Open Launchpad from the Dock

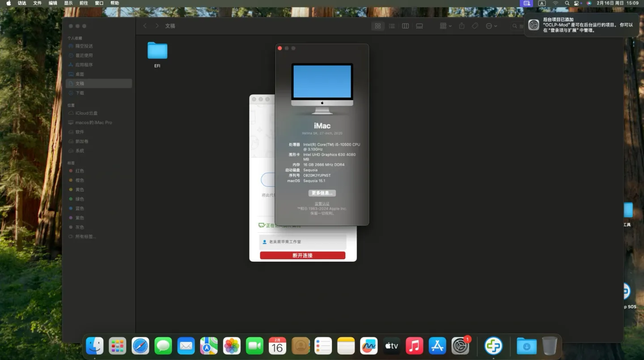click(x=118, y=346)
